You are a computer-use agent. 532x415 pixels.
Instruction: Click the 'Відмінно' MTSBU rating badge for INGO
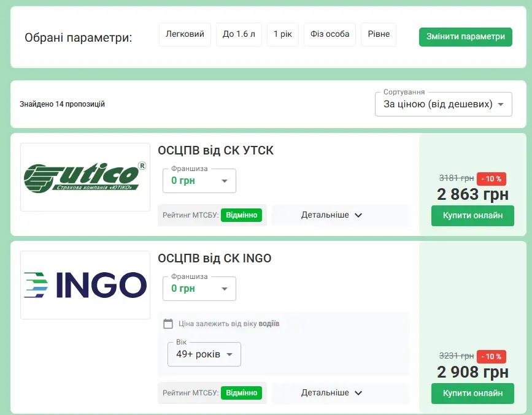242,393
